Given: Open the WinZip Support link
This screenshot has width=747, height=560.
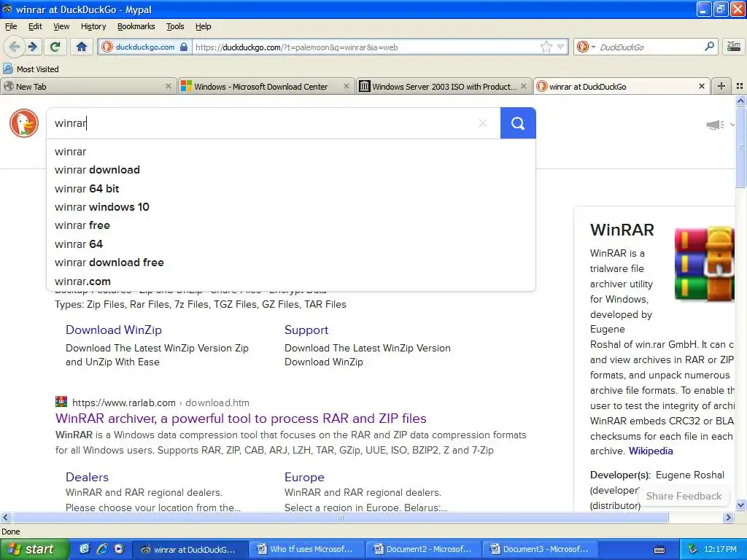Looking at the screenshot, I should (306, 330).
